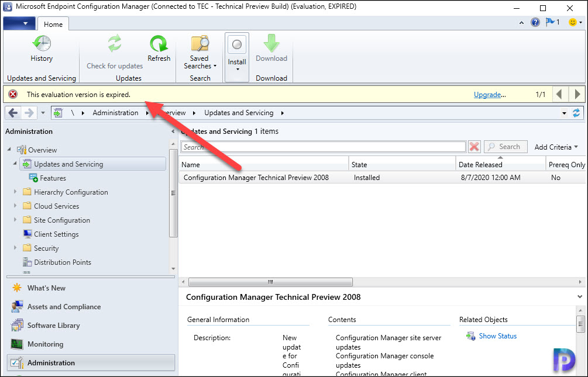Image resolution: width=588 pixels, height=377 pixels.
Task: Click the red expired error icon
Action: point(13,95)
